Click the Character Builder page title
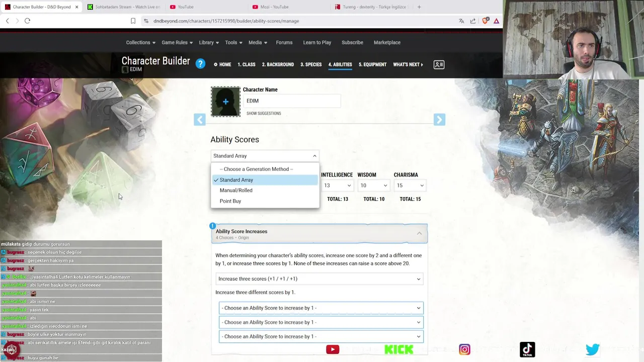Screen dimensions: 644x362 pyautogui.click(x=155, y=61)
